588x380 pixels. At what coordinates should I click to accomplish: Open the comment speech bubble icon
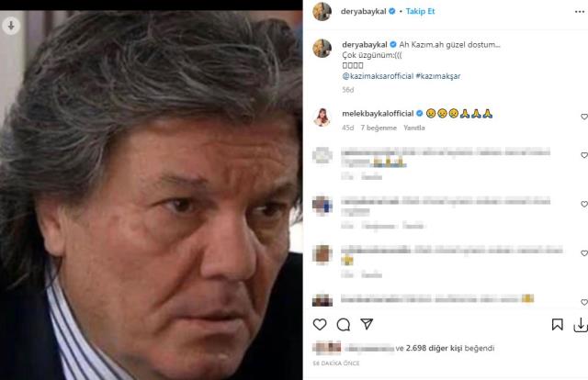pos(343,325)
